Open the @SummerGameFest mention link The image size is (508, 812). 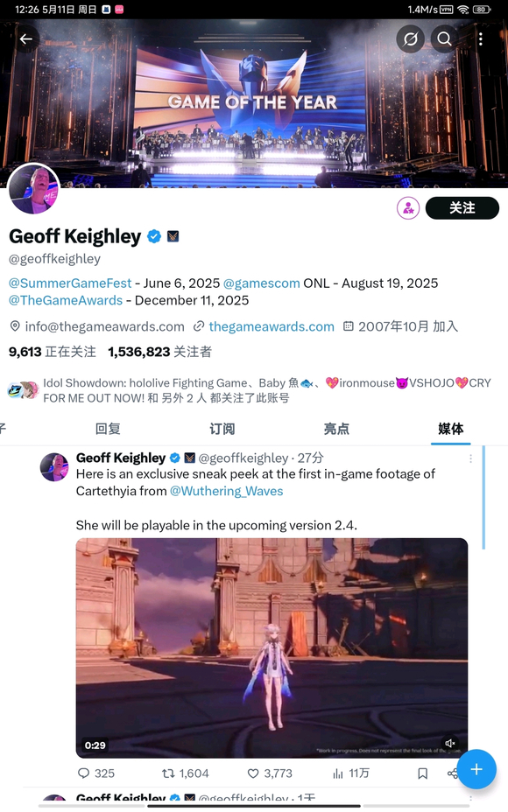pos(70,283)
